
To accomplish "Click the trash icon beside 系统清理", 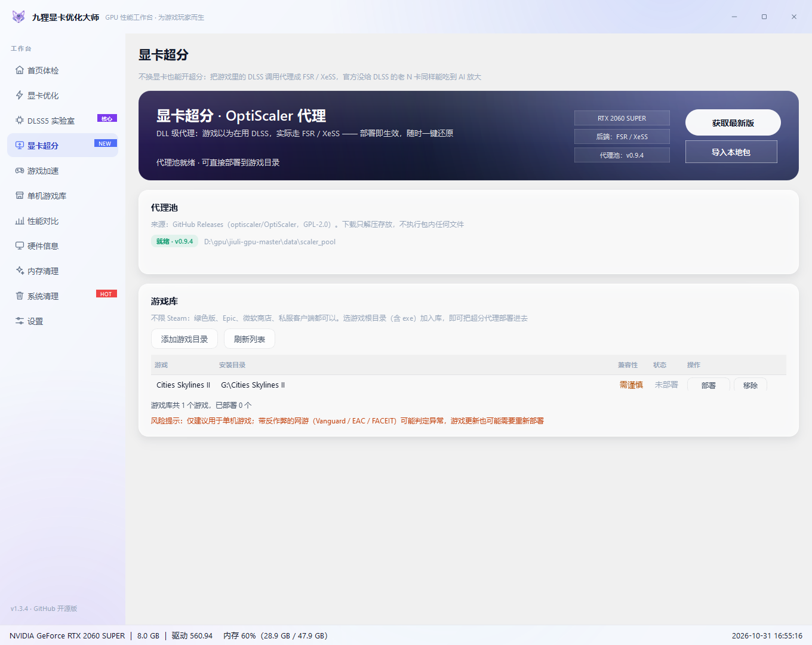I will (20, 296).
